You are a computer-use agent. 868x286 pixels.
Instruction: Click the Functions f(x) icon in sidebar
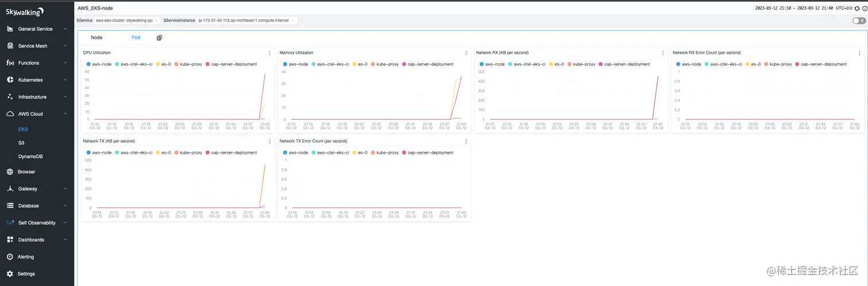(10, 63)
